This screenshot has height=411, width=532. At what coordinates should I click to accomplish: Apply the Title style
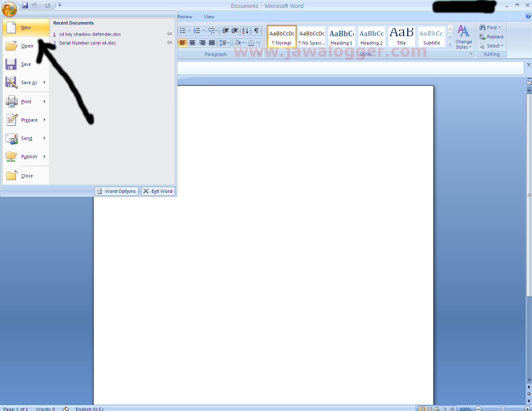[402, 37]
